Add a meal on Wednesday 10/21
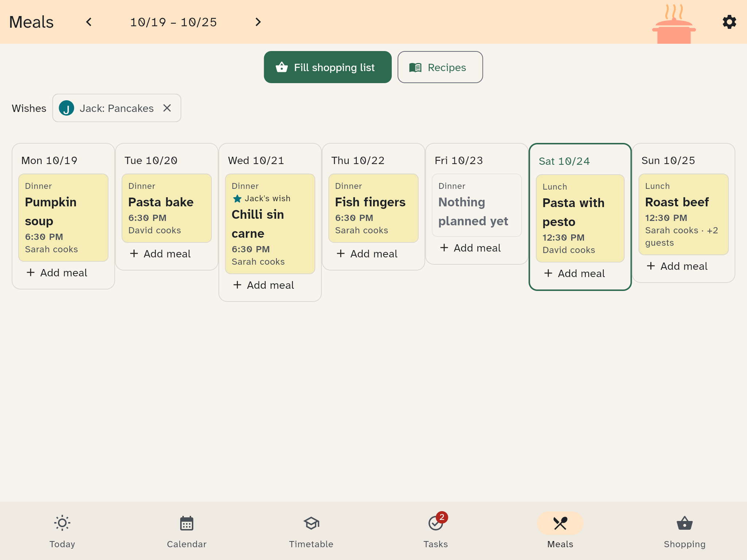The height and width of the screenshot is (560, 747). (x=263, y=285)
